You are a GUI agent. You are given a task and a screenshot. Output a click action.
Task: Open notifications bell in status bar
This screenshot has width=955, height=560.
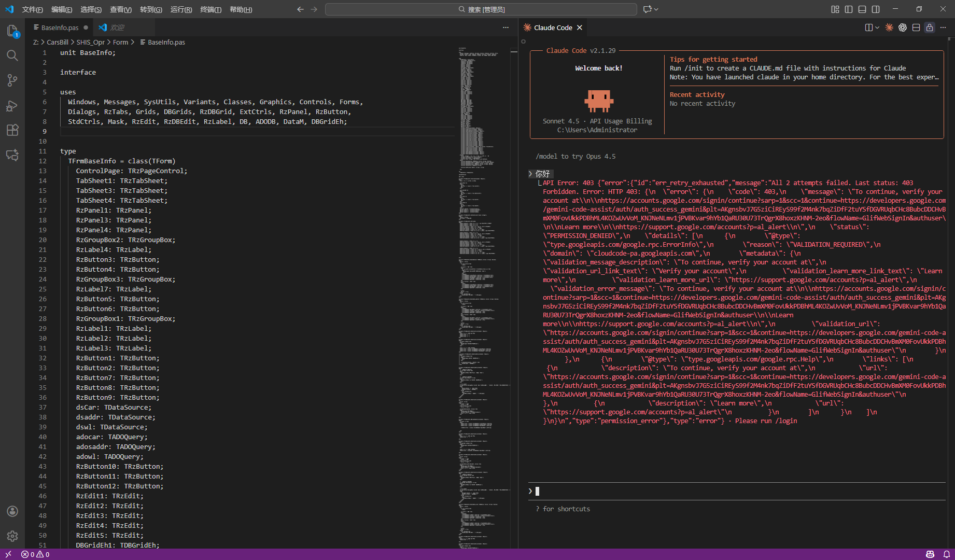(946, 554)
